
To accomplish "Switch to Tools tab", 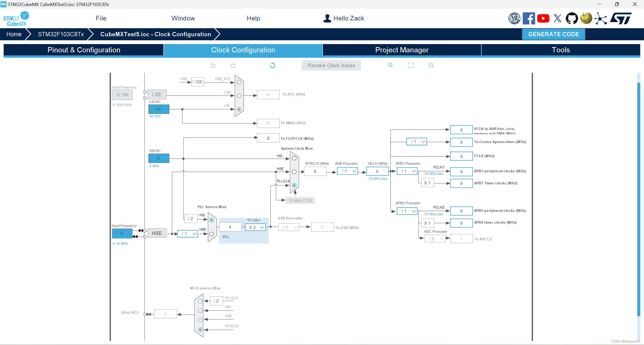I will click(x=561, y=50).
